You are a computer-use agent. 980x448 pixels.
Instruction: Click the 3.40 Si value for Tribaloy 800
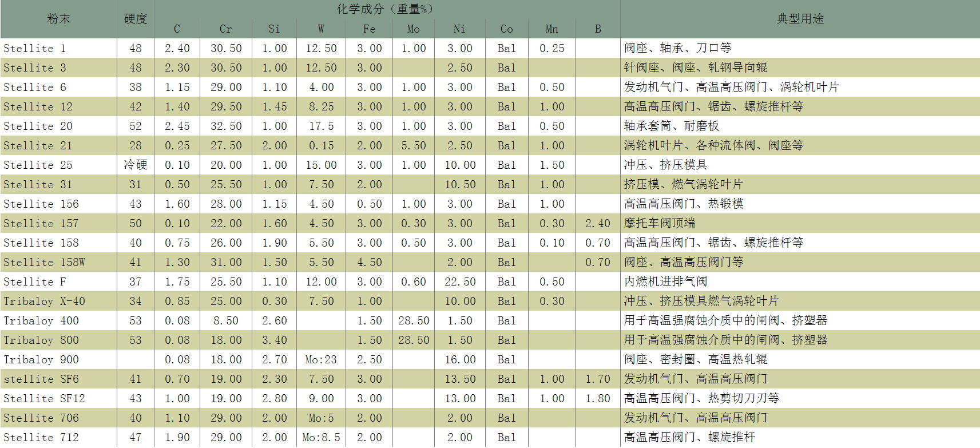tap(275, 340)
